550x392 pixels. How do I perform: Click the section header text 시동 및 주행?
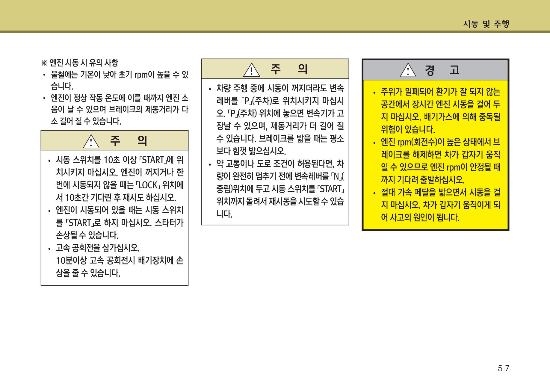click(486, 24)
